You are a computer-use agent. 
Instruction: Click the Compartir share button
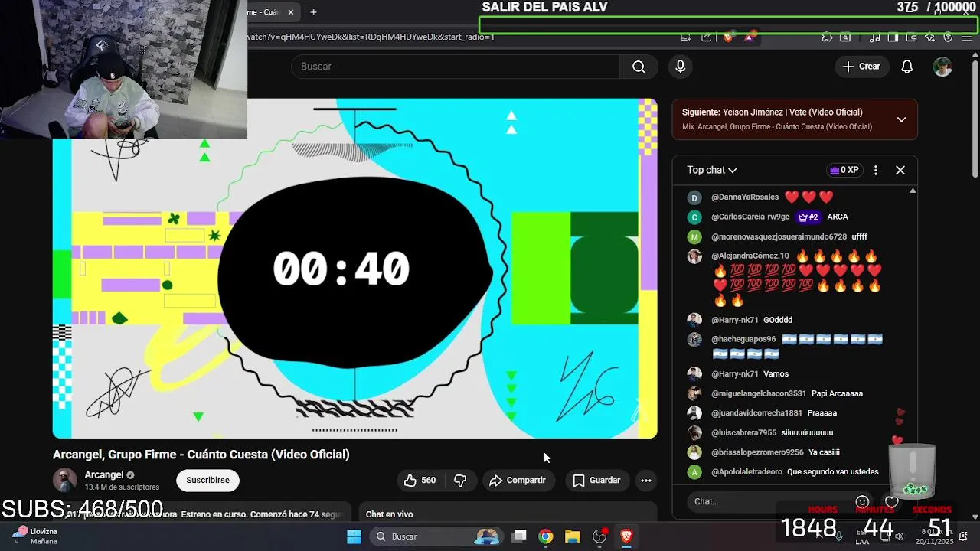[x=518, y=480]
